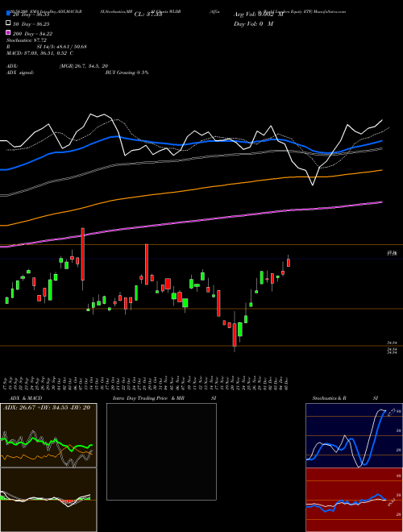
Task: Click the 'ADX signal:' label
Action: 20,73
